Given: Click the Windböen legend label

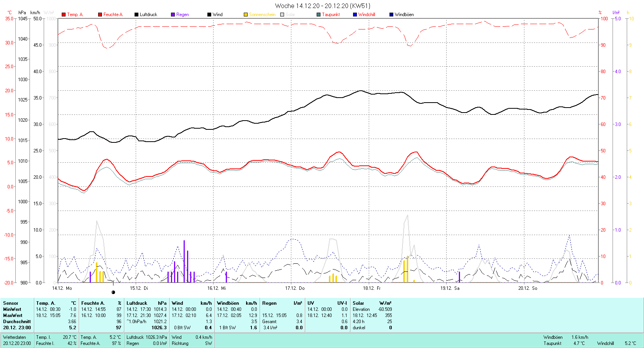Looking at the screenshot, I should tap(404, 15).
